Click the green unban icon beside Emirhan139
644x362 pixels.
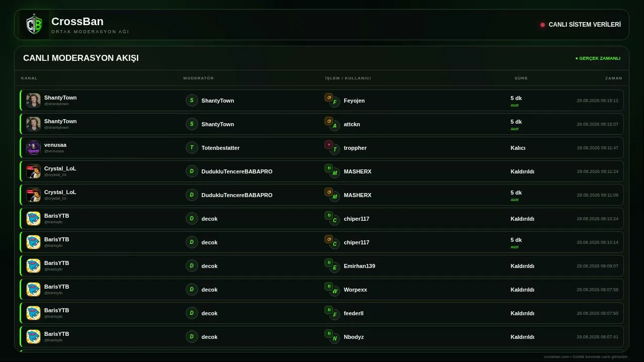click(x=329, y=262)
